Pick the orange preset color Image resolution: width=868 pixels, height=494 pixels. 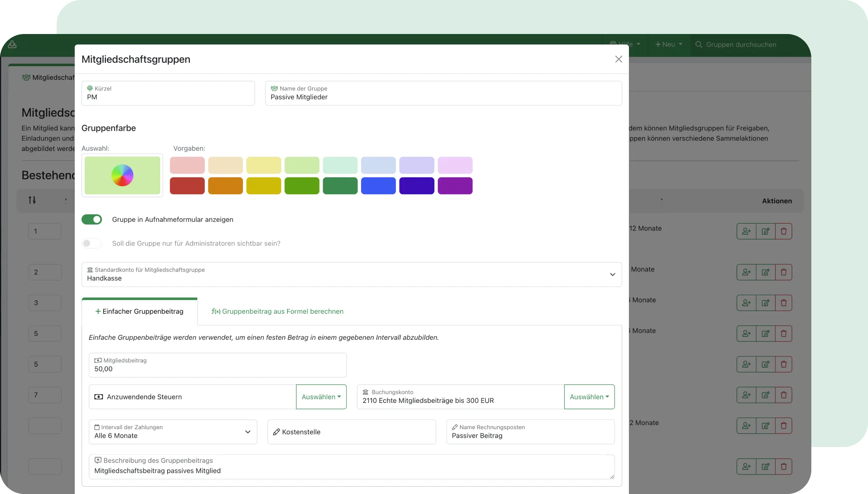click(x=226, y=186)
